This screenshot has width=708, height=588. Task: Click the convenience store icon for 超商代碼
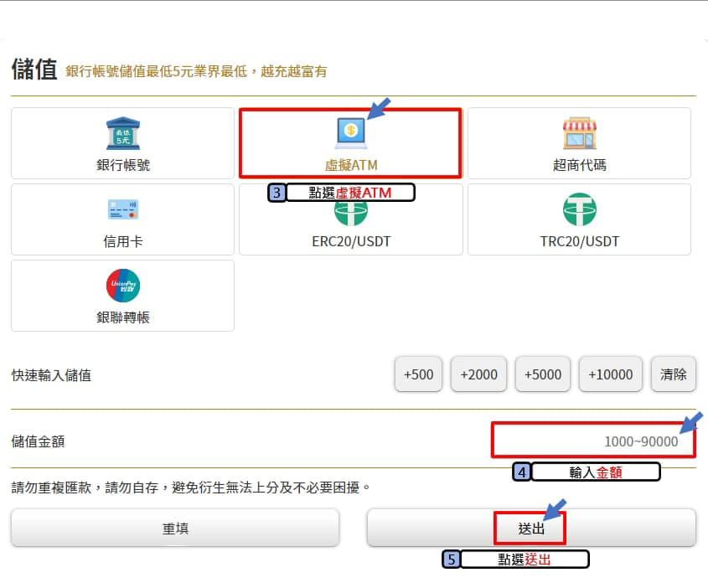click(579, 134)
